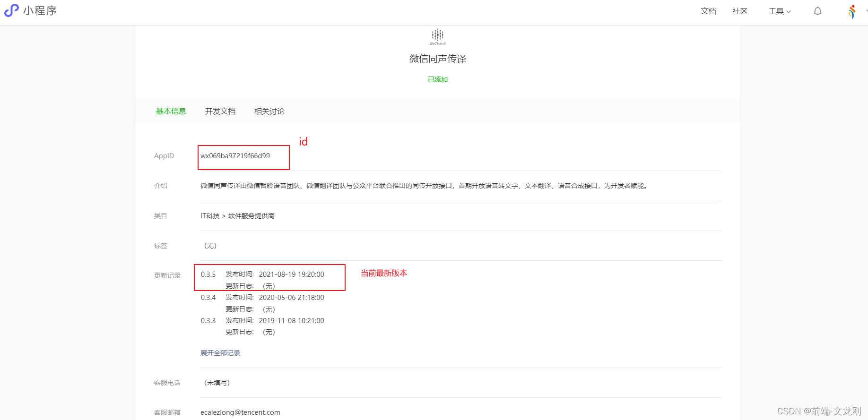Screen dimensions: 868x420
Task: Click the email ecalezlong@tencent.com
Action: point(240,412)
